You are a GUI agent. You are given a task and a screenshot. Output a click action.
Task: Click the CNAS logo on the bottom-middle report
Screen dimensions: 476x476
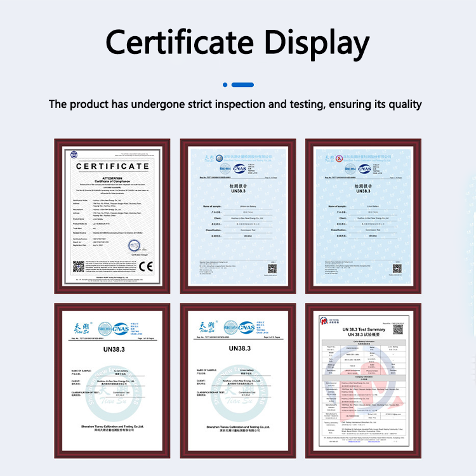[246, 327]
